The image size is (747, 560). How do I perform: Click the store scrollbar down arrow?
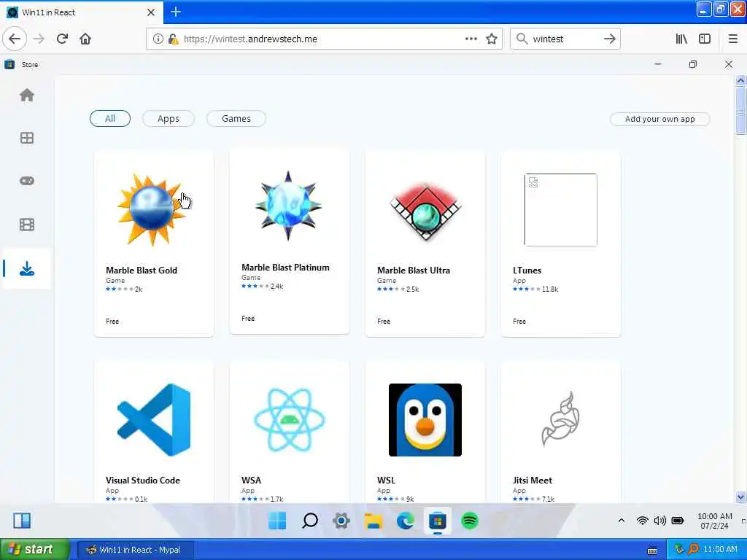point(740,497)
